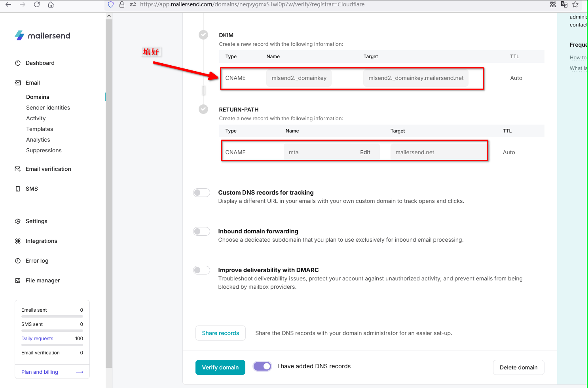588x388 pixels.
Task: Open File manager sidebar icon
Action: point(18,280)
